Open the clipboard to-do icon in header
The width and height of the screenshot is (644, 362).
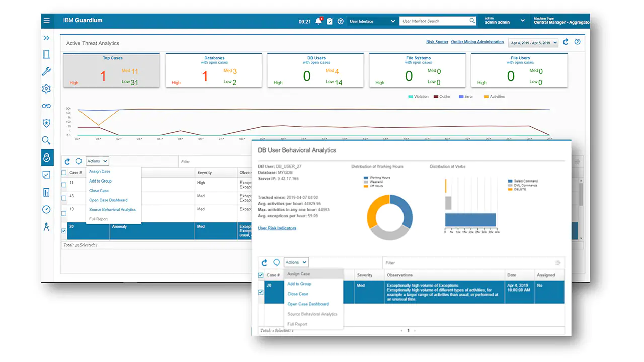(x=330, y=21)
